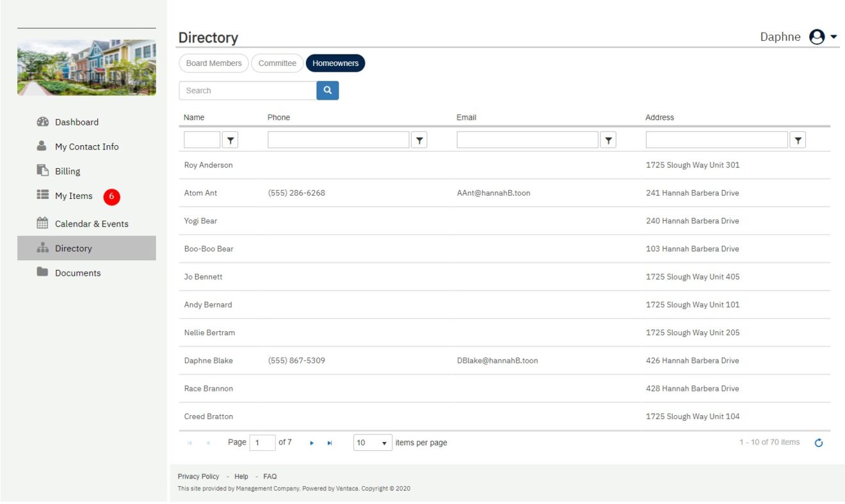The width and height of the screenshot is (845, 504).
Task: Click the blue search magnifier button
Action: (327, 90)
